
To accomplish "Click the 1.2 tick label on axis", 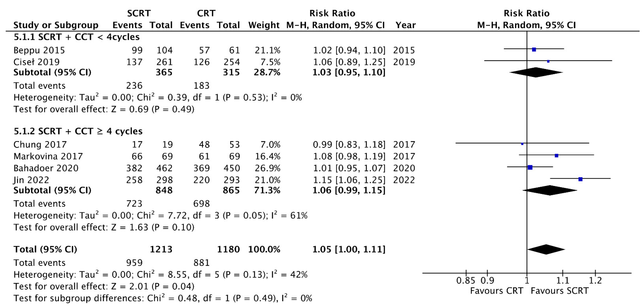I will click(x=595, y=280).
